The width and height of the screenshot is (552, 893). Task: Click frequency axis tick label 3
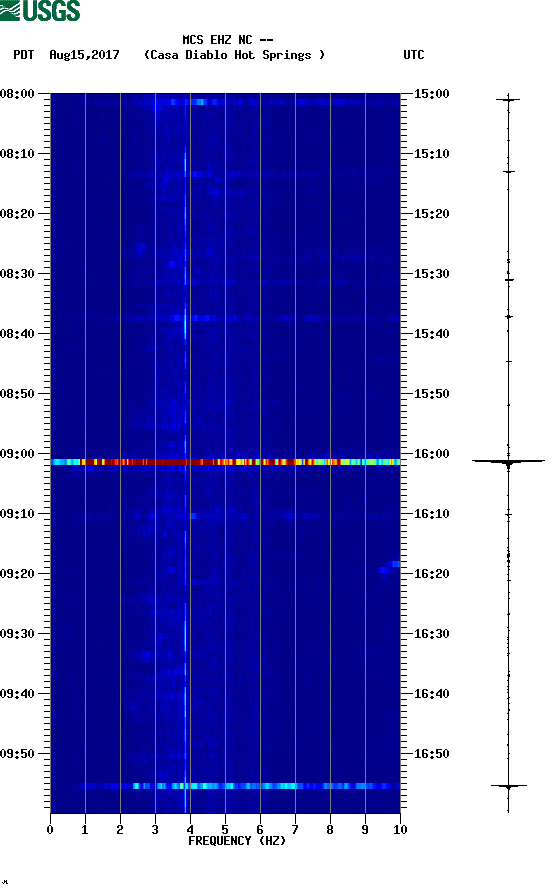pyautogui.click(x=155, y=830)
